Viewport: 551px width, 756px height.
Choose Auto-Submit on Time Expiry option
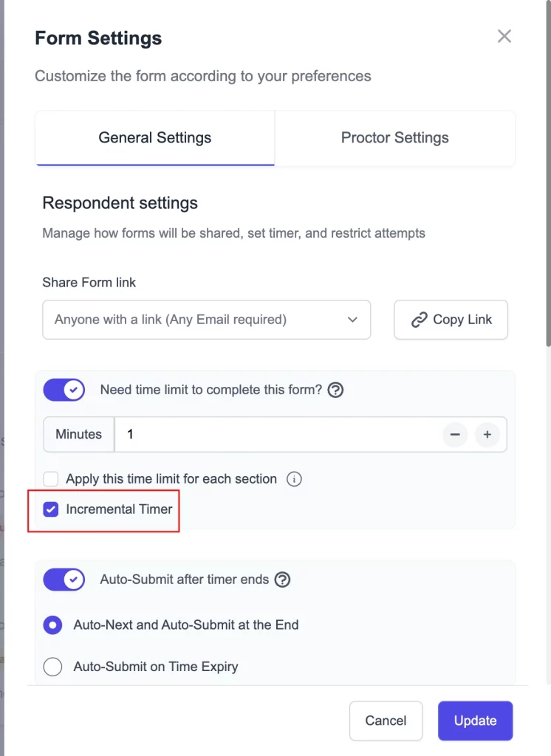click(52, 667)
